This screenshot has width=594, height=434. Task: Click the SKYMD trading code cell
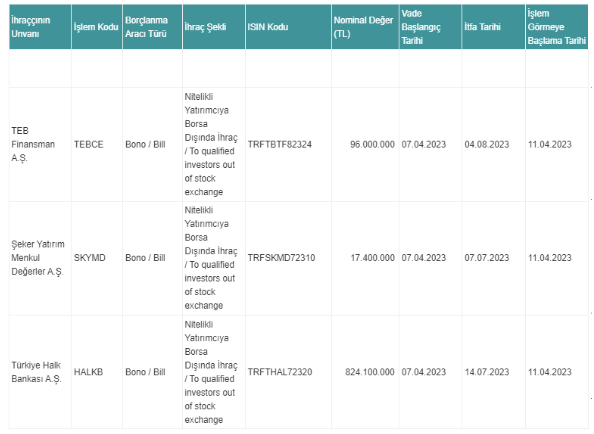(x=97, y=258)
